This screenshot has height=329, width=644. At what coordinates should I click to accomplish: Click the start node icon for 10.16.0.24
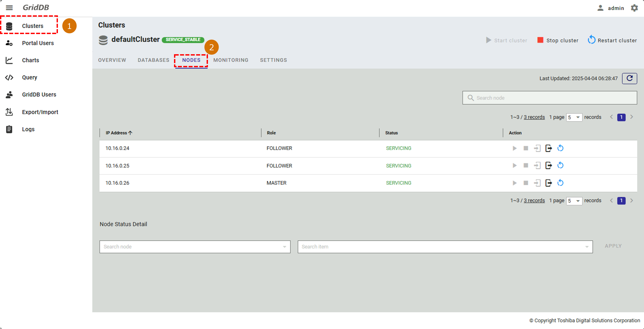[x=514, y=148]
